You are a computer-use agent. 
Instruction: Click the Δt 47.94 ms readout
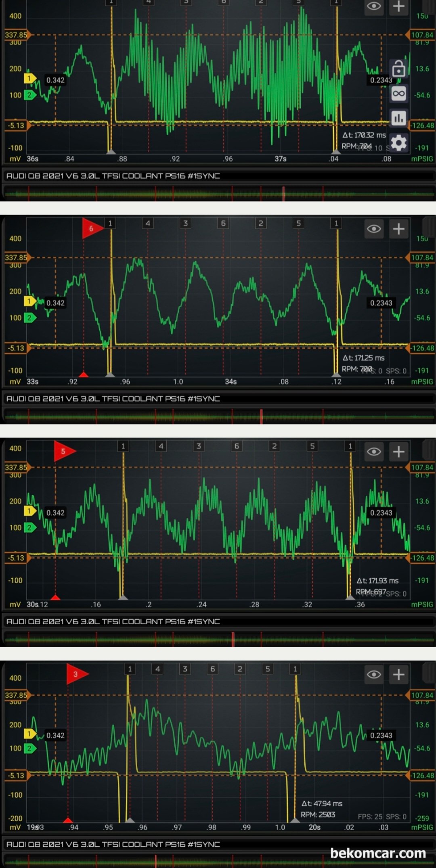322,803
